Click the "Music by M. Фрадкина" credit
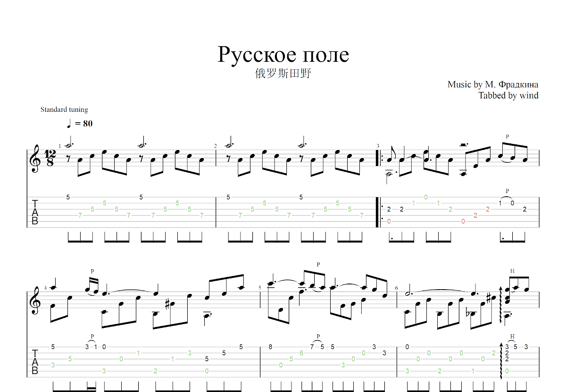The width and height of the screenshot is (566, 392). [492, 84]
